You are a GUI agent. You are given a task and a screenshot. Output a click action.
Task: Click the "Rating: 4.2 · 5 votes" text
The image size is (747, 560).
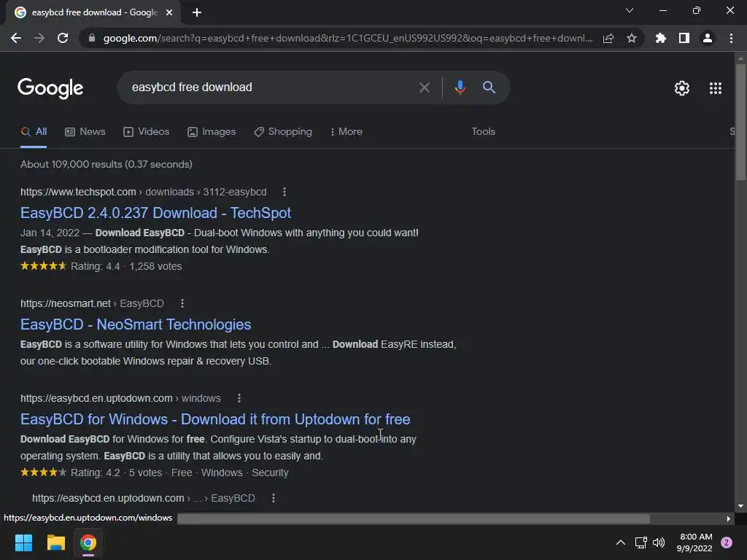[116, 472]
